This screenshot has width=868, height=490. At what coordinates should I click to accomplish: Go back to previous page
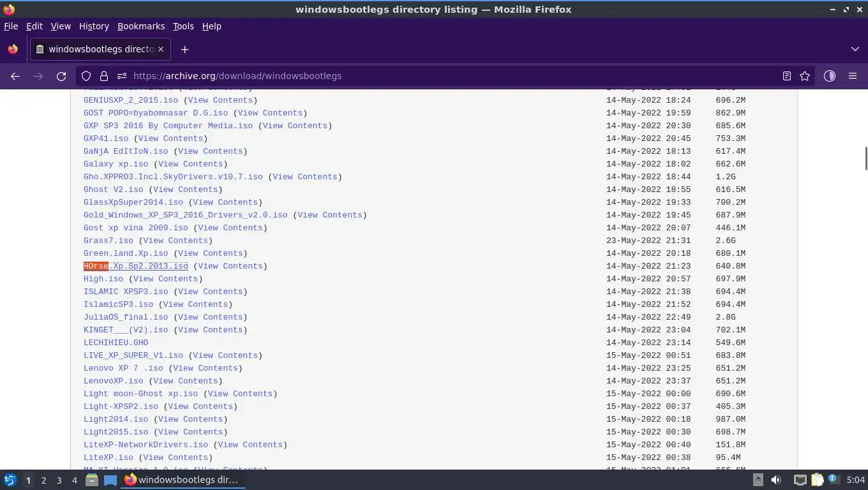(x=15, y=76)
